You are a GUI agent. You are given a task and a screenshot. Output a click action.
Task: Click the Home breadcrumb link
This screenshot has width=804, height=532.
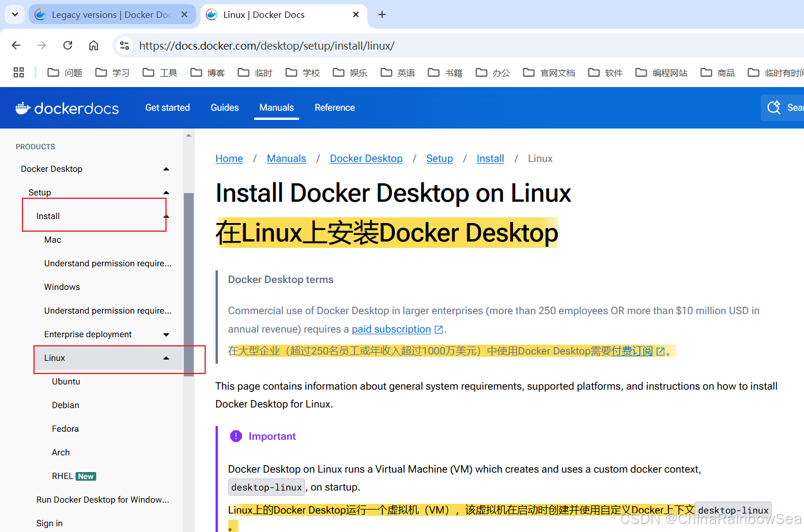229,158
